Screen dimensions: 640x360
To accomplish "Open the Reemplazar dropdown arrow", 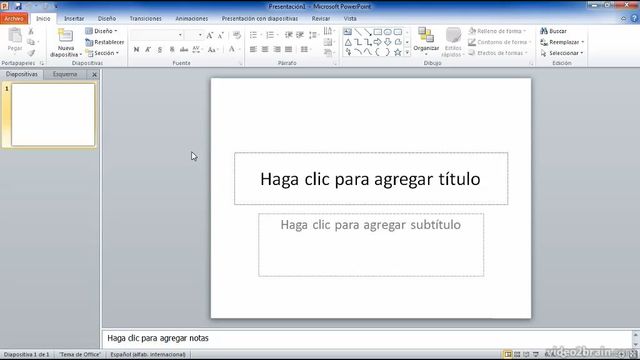I will (x=582, y=42).
